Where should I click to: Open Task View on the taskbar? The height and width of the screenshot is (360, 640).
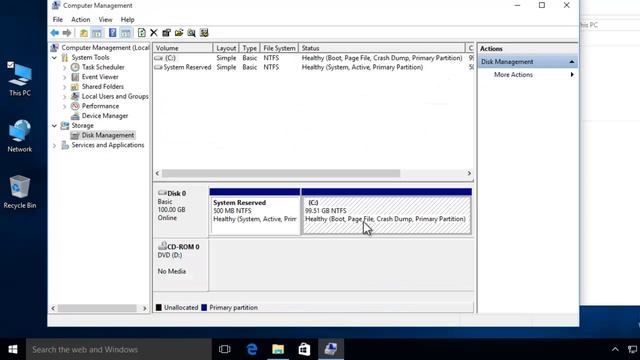[224, 349]
